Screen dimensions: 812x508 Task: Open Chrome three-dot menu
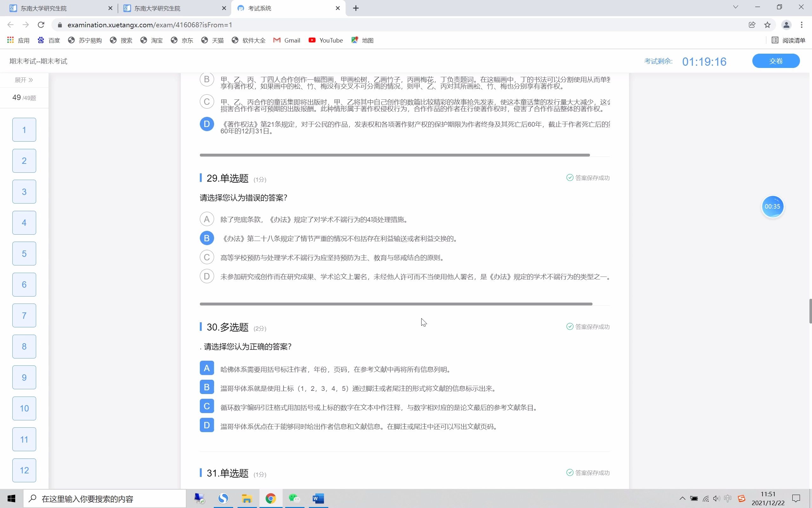[802, 25]
